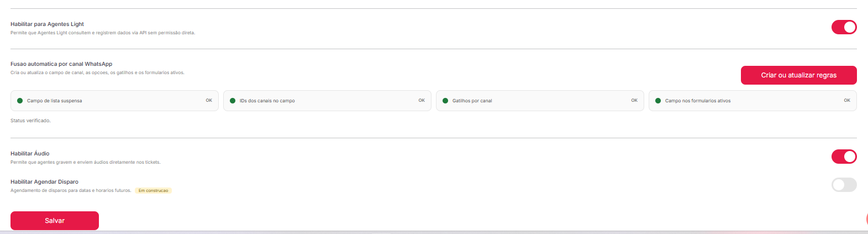Save settings with the Salvar button
This screenshot has height=234, width=868.
[x=55, y=221]
